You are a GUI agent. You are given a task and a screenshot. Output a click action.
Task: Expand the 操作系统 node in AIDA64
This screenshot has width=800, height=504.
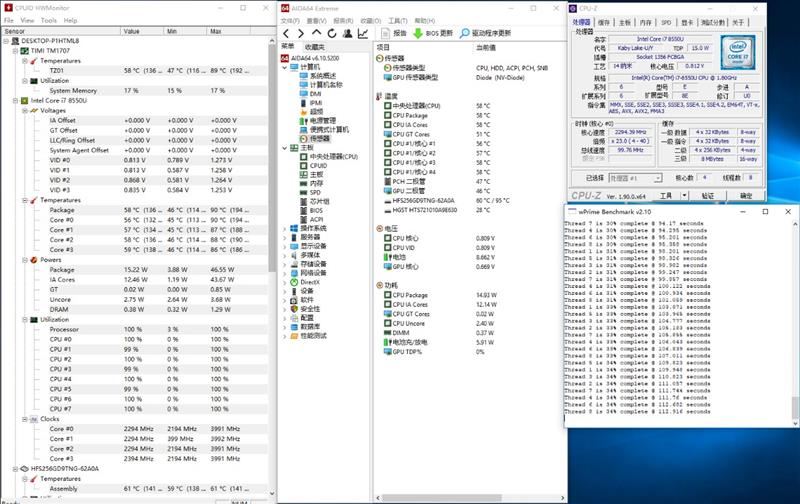(285, 229)
